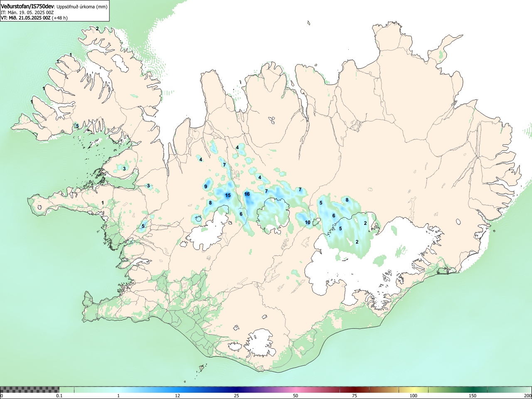Click the 200 label on the colour scale
The height and width of the screenshot is (399, 532).
[527, 396]
